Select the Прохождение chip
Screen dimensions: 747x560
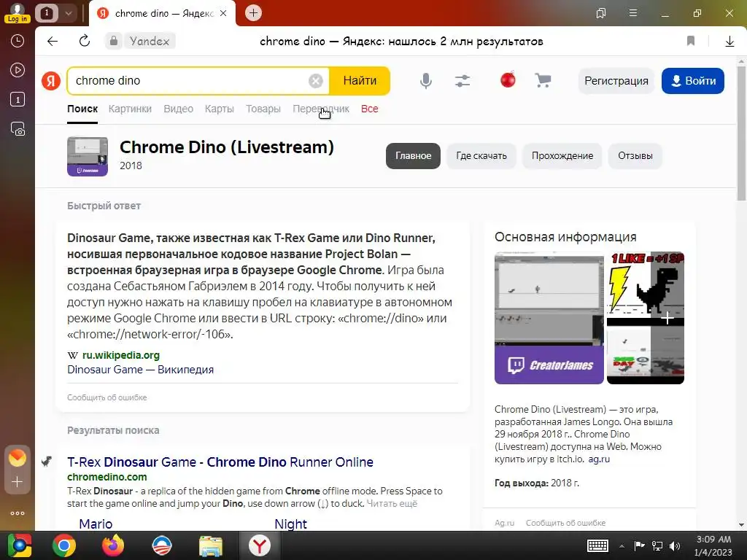pos(562,156)
